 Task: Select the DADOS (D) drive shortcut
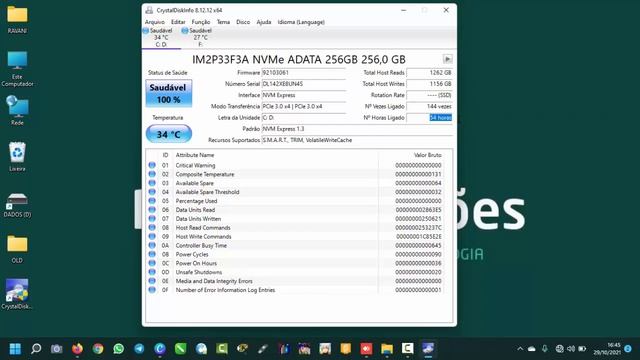point(17,205)
